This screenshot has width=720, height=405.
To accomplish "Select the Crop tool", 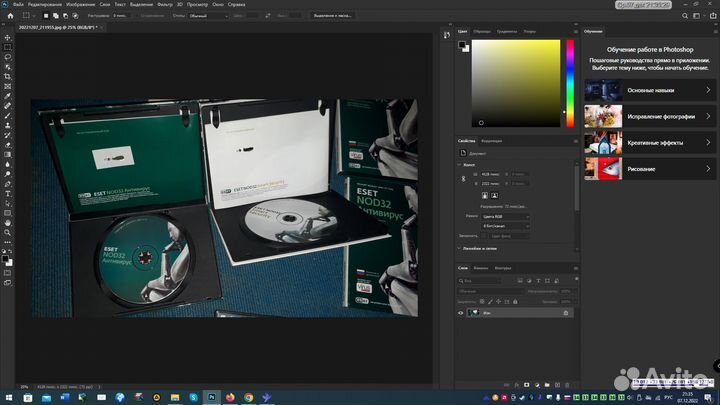I will tap(7, 76).
